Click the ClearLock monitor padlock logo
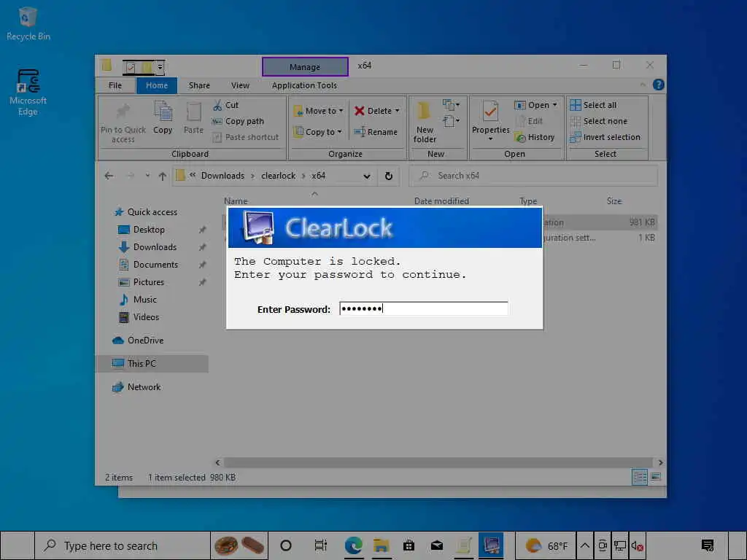747x560 pixels. [258, 227]
